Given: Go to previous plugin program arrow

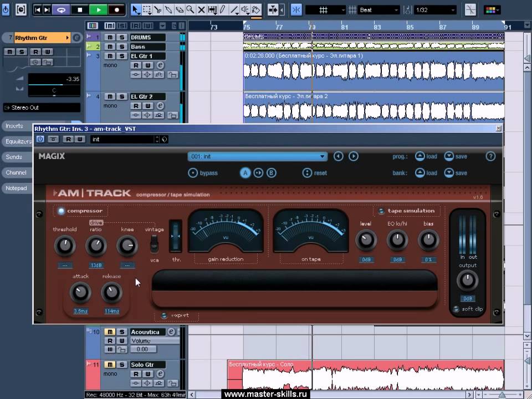Looking at the screenshot, I should [338, 156].
